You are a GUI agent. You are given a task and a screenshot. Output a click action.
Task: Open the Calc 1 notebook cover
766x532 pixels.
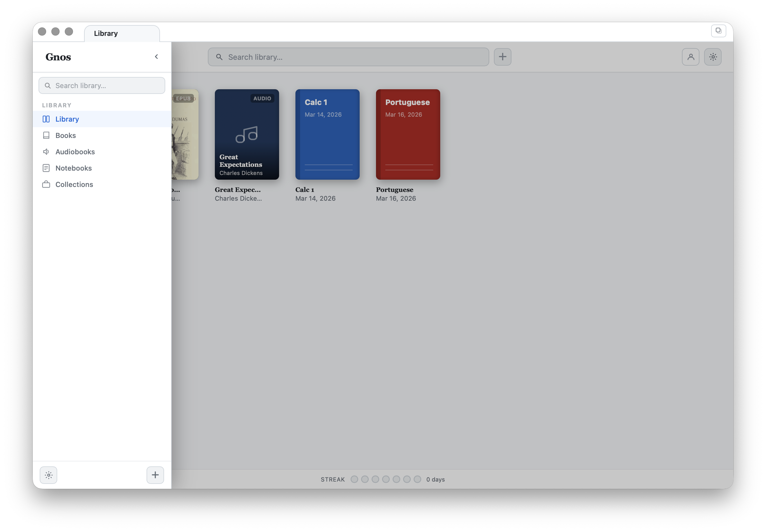click(327, 134)
